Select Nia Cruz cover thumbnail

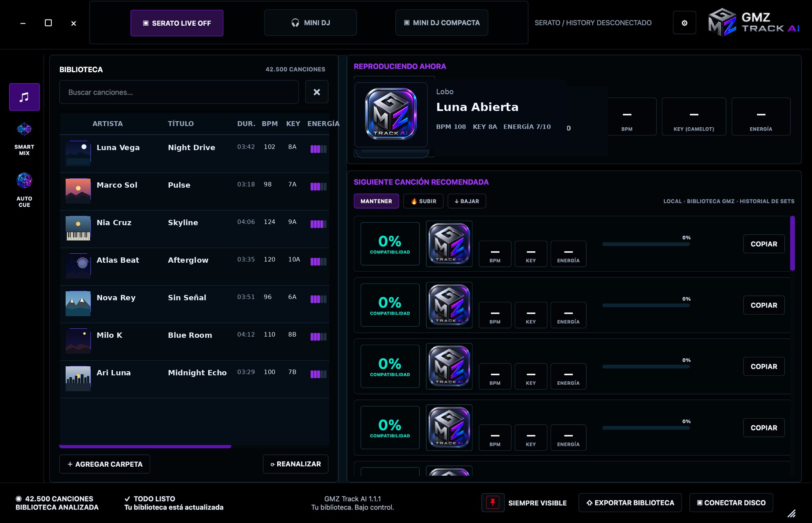pos(78,228)
